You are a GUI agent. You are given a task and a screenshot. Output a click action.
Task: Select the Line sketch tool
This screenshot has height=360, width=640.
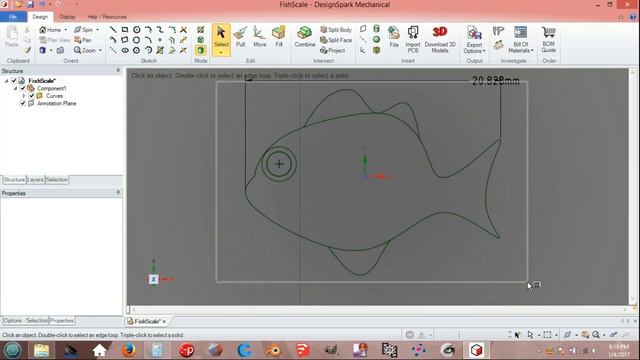(x=113, y=30)
